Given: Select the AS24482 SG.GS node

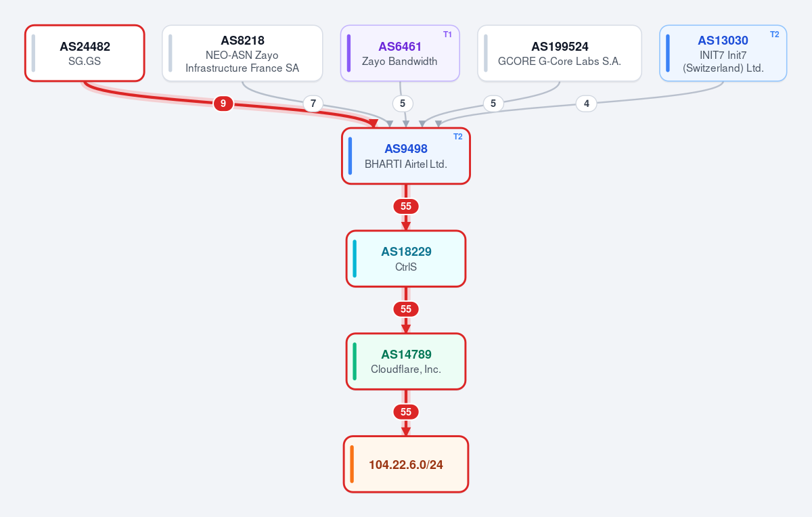Looking at the screenshot, I should pyautogui.click(x=85, y=53).
